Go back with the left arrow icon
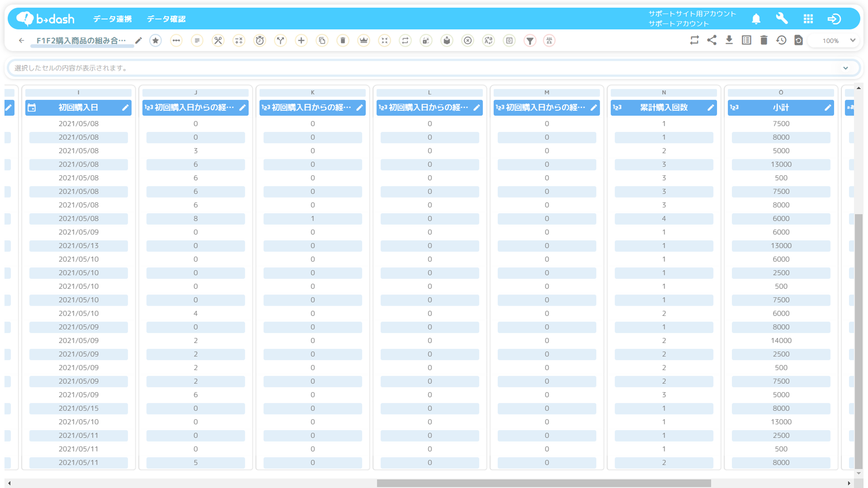 [x=21, y=40]
